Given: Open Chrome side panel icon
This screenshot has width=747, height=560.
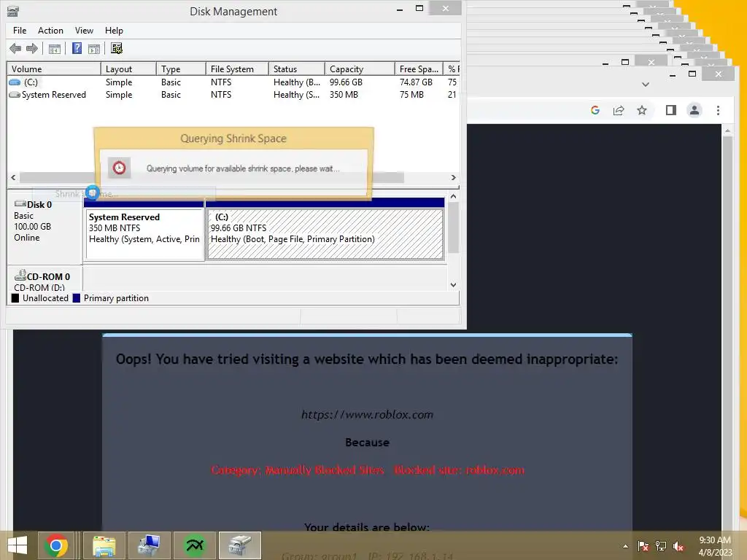Looking at the screenshot, I should pos(671,111).
